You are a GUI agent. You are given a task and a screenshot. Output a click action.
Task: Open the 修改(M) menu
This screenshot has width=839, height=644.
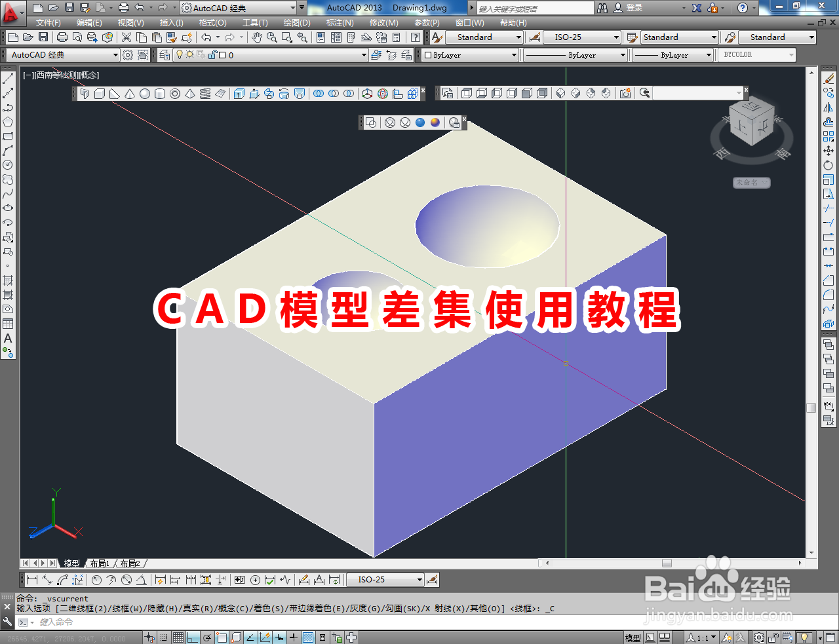(x=383, y=23)
